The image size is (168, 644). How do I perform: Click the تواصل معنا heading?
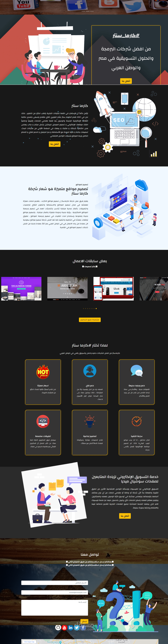pos(90,554)
